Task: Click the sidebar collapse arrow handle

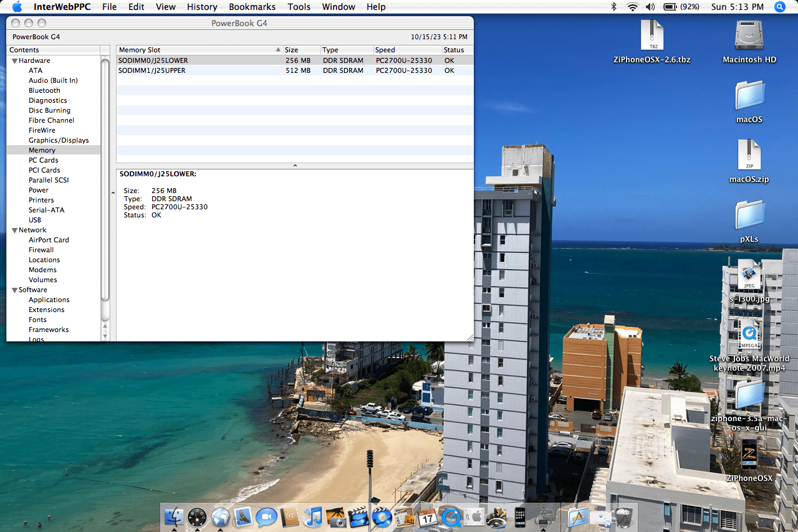Action: pos(113,192)
